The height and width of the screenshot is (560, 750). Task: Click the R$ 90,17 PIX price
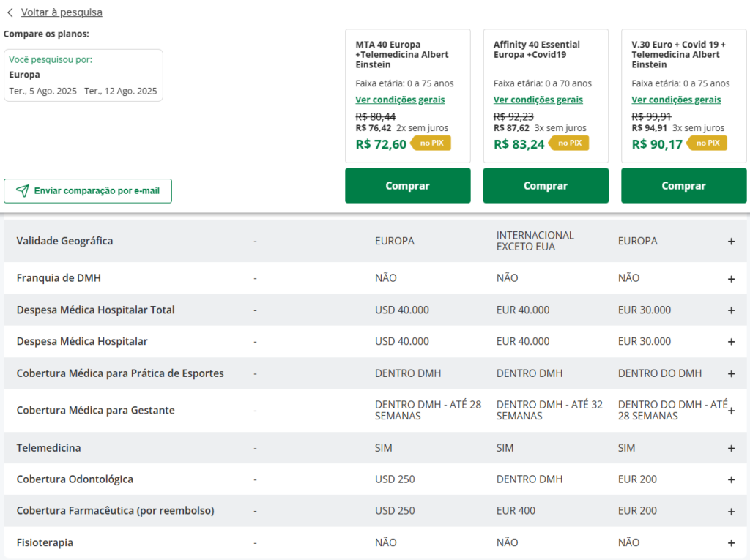[x=657, y=144]
